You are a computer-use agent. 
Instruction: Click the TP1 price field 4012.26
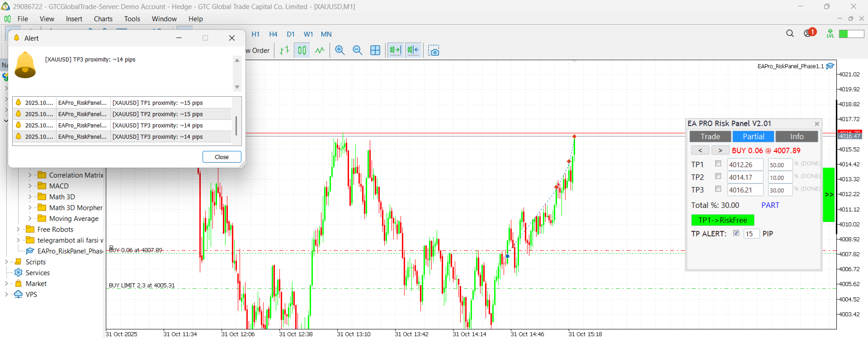tap(745, 164)
